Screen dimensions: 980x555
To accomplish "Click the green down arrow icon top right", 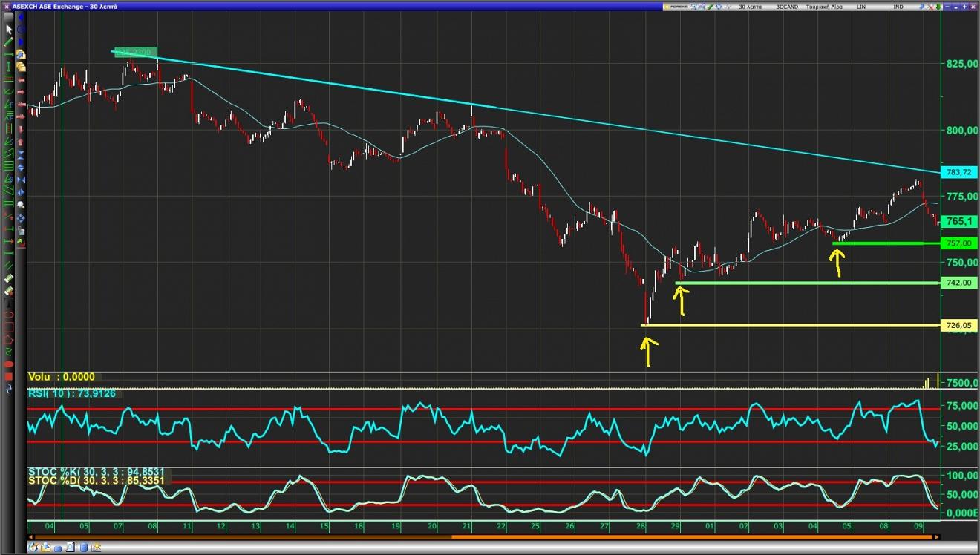I will pos(938,7).
